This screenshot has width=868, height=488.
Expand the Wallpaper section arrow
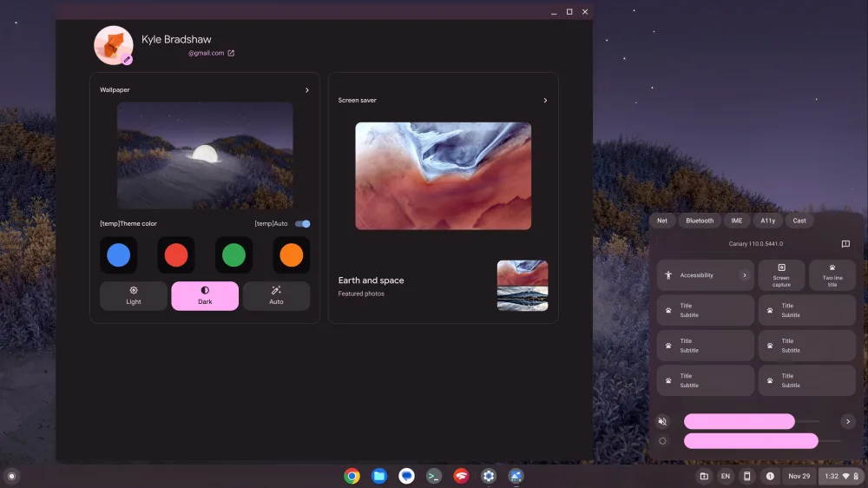(306, 90)
